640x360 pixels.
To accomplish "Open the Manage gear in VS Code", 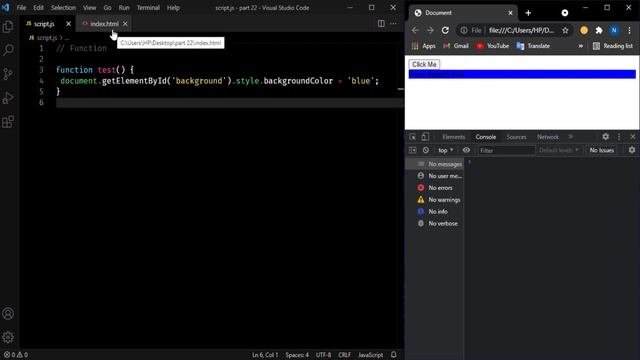I will [8, 337].
